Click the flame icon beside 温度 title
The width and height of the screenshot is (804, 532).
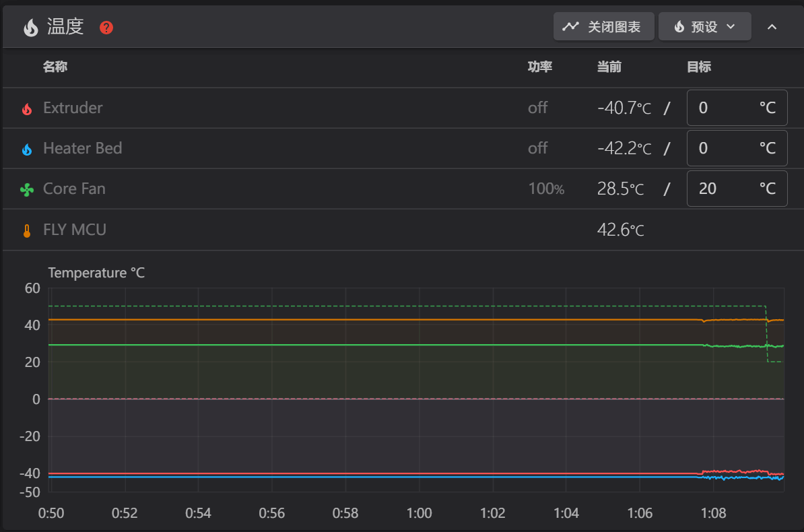pos(31,28)
